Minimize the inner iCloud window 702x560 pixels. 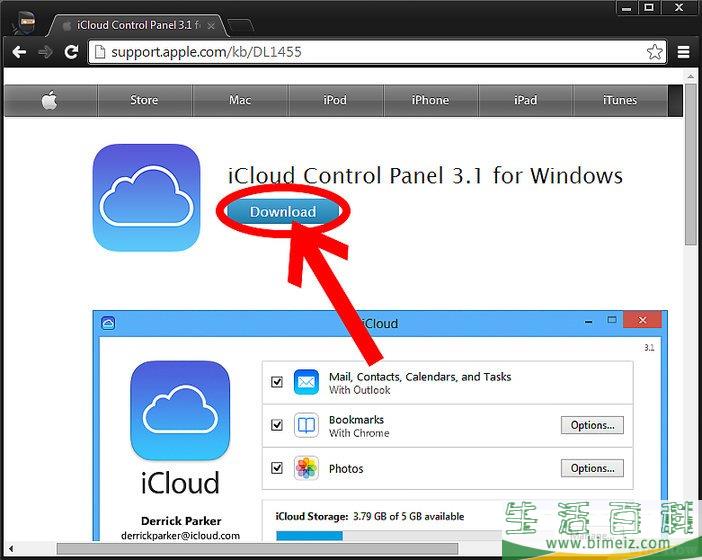588,322
